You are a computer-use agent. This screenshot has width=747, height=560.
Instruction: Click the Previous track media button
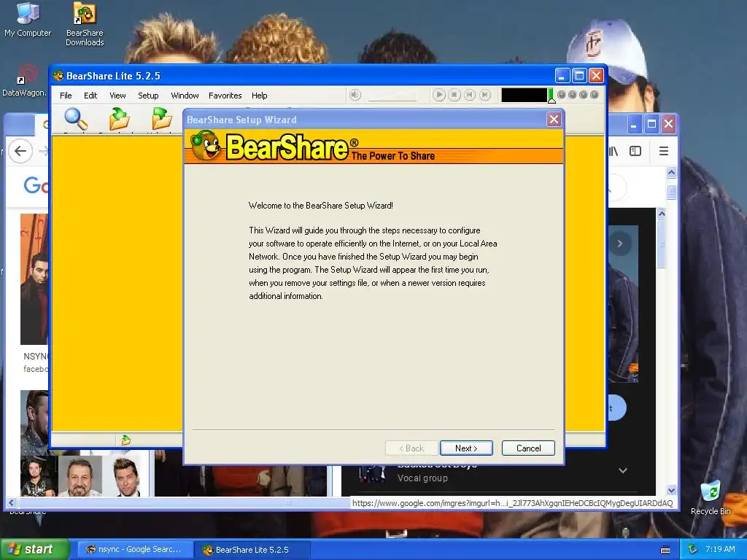[x=469, y=95]
